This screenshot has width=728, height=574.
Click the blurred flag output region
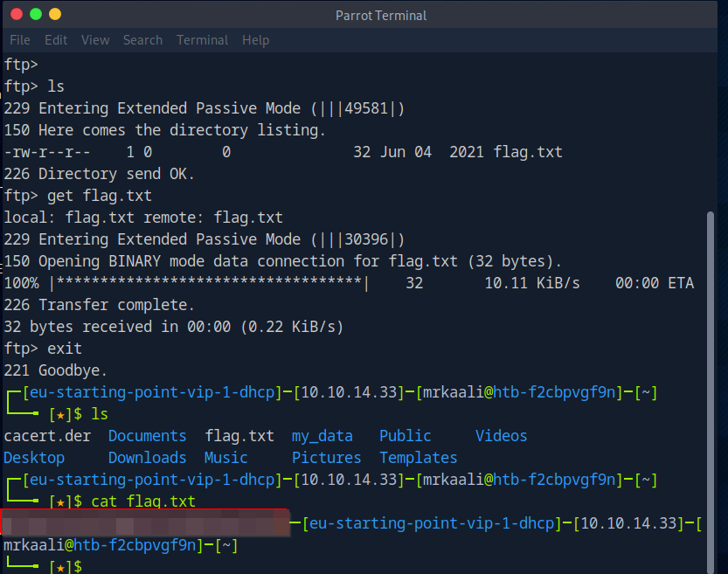tap(144, 523)
